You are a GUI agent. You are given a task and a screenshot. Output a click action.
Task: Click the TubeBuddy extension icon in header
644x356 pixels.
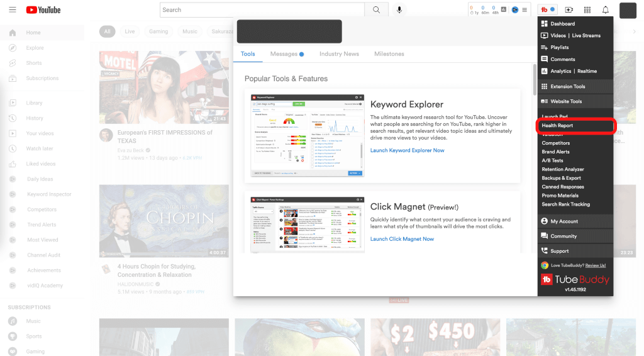[x=548, y=10]
